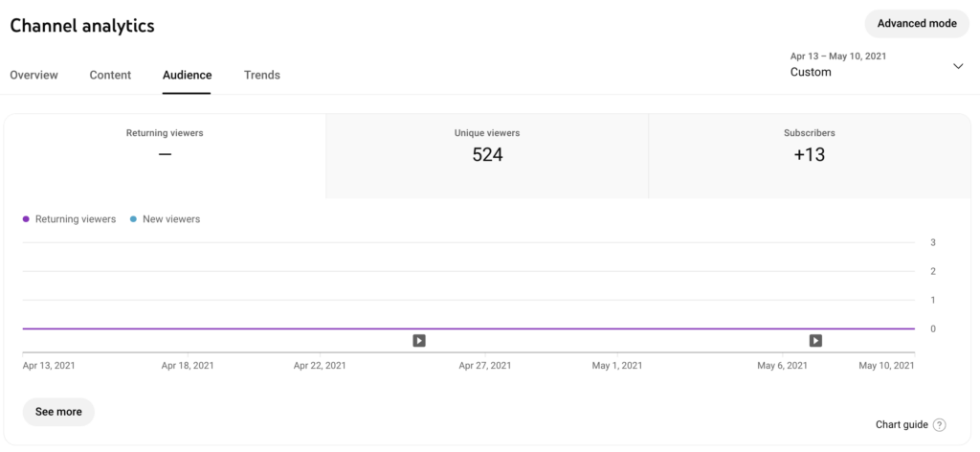Click the video published marker near May 6

(815, 340)
